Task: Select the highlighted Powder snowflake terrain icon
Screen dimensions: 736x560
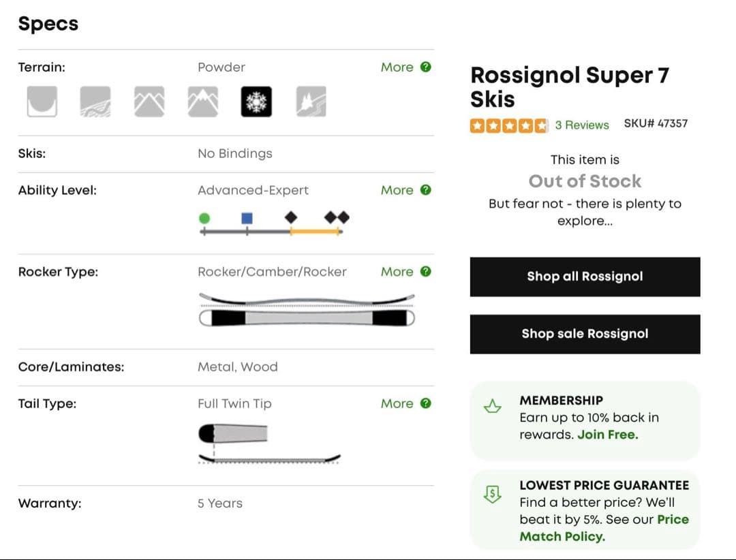Action: (256, 102)
